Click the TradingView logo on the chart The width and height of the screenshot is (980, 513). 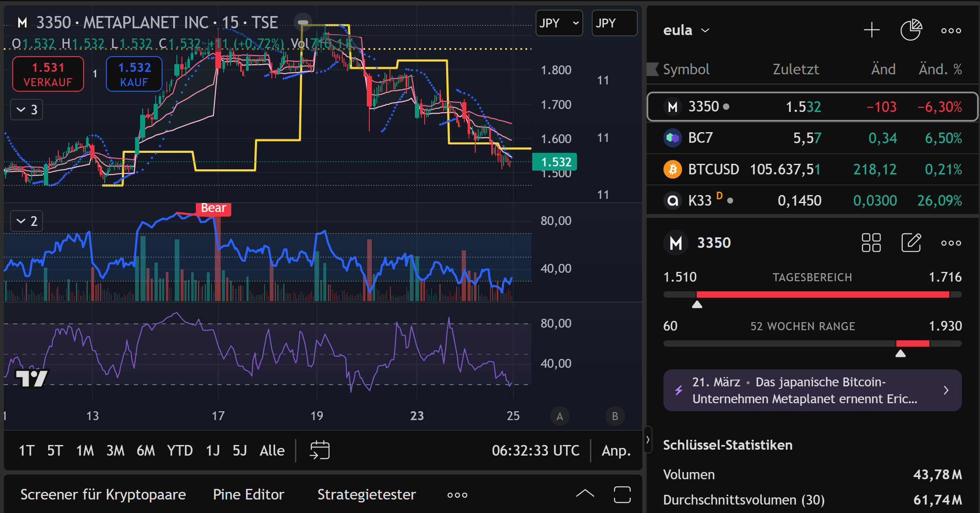(32, 378)
